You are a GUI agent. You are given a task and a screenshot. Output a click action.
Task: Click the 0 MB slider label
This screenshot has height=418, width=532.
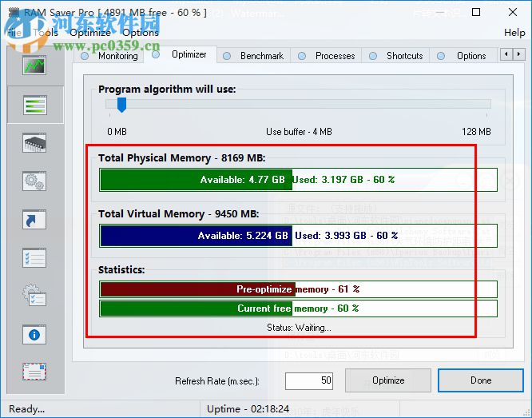click(x=117, y=132)
